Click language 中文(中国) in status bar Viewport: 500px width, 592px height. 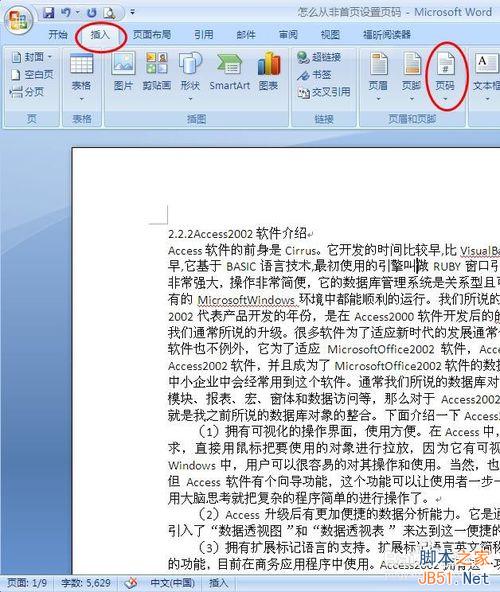(x=173, y=583)
